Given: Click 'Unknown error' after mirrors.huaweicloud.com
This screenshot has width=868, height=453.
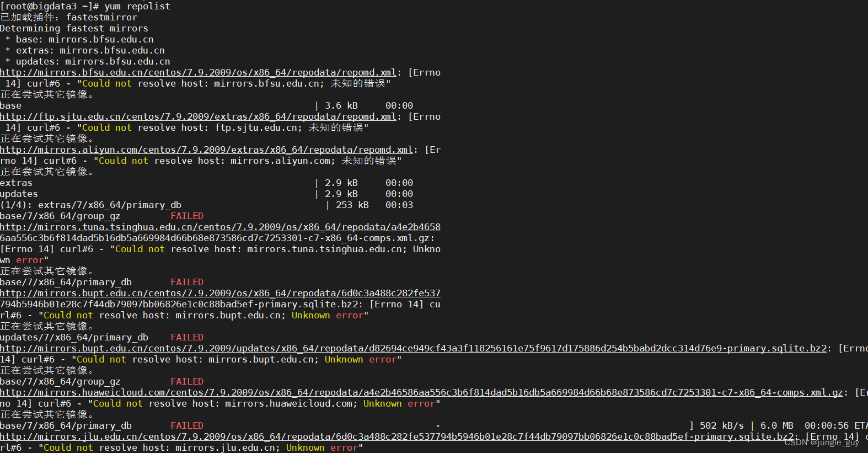Looking at the screenshot, I should tap(399, 403).
